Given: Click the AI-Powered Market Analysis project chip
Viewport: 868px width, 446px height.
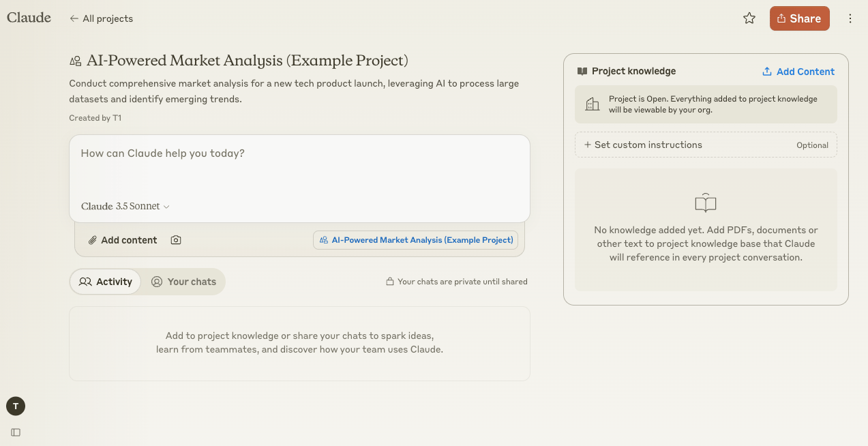Looking at the screenshot, I should [416, 240].
